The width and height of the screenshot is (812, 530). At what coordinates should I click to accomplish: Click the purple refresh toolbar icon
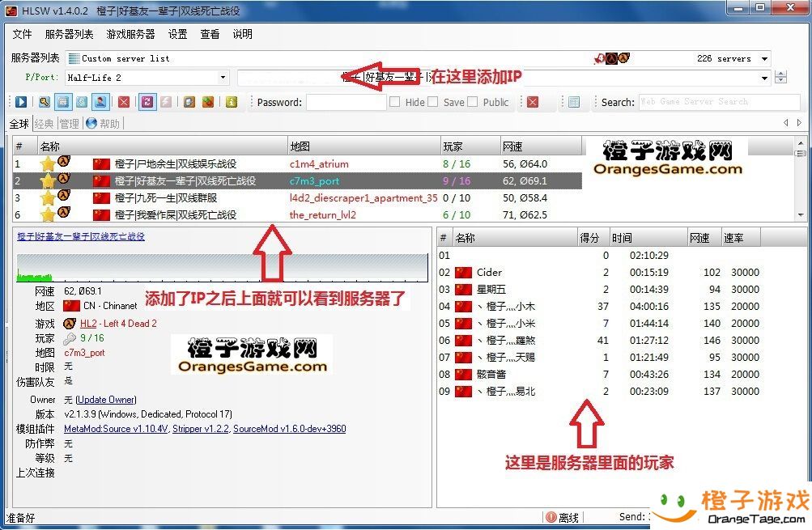tap(147, 102)
